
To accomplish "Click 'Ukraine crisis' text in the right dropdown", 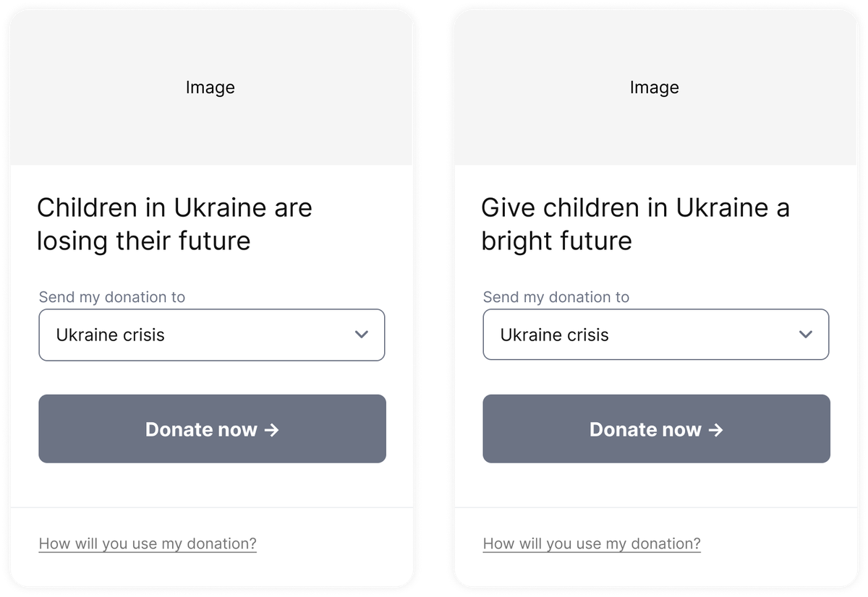I will click(x=555, y=335).
